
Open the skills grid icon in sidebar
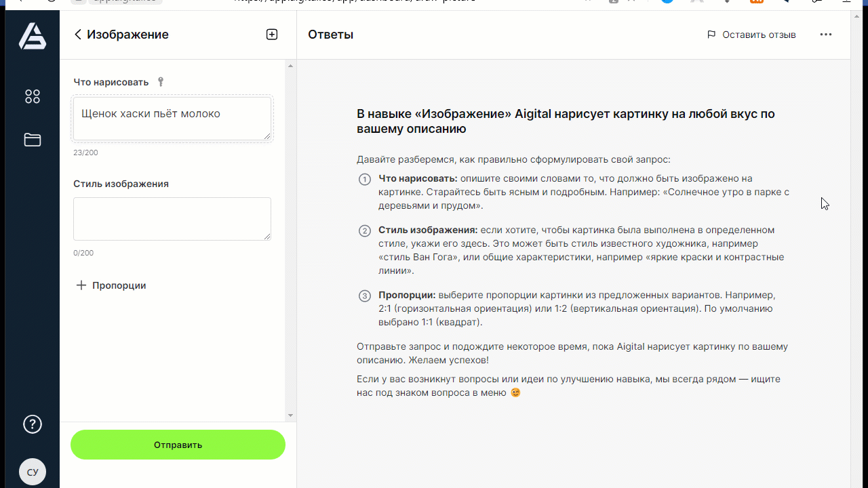pyautogui.click(x=32, y=96)
